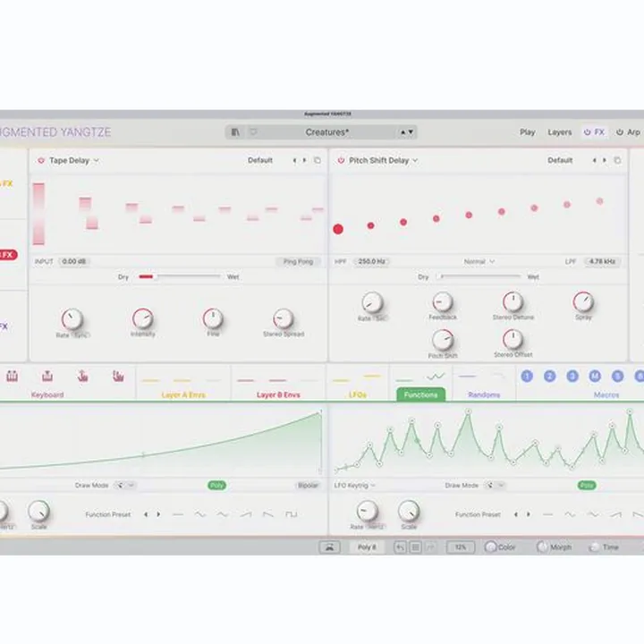The height and width of the screenshot is (644, 644).
Task: Toggle the Sync mode on Tape Delay Rate
Action: [x=80, y=335]
